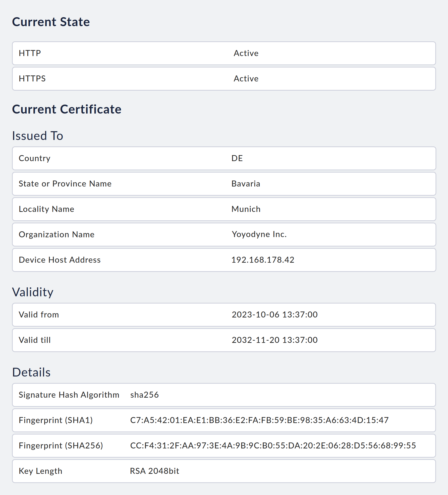Click the 'Active' value for HTTP
Viewport: 448px width, 495px height.
point(246,53)
